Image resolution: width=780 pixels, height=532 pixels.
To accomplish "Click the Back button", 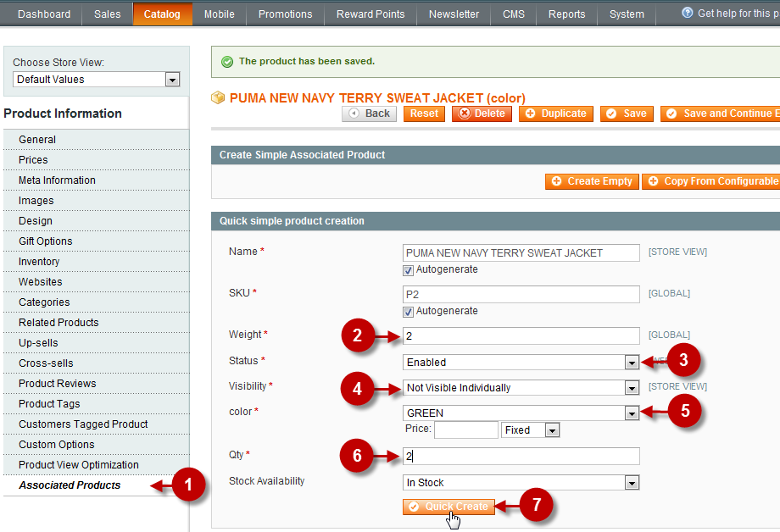I will 369,114.
